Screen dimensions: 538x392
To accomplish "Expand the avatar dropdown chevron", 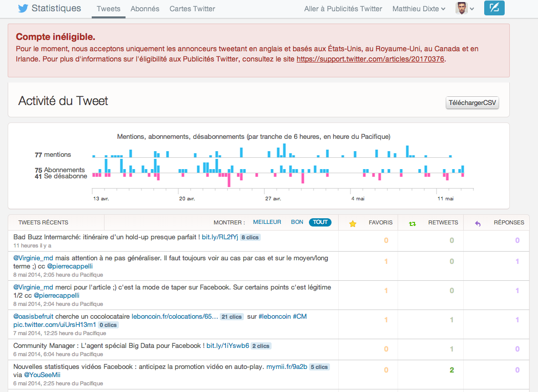I will tap(472, 9).
